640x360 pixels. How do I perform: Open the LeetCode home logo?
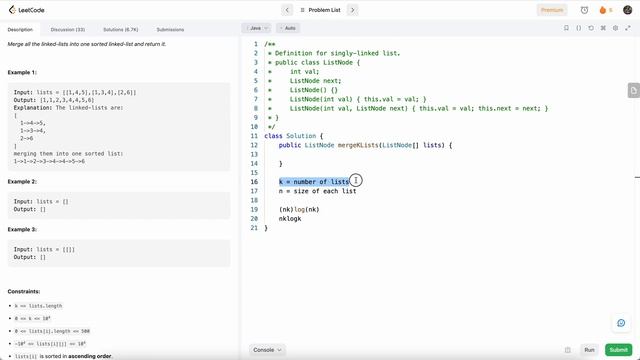pyautogui.click(x=27, y=10)
